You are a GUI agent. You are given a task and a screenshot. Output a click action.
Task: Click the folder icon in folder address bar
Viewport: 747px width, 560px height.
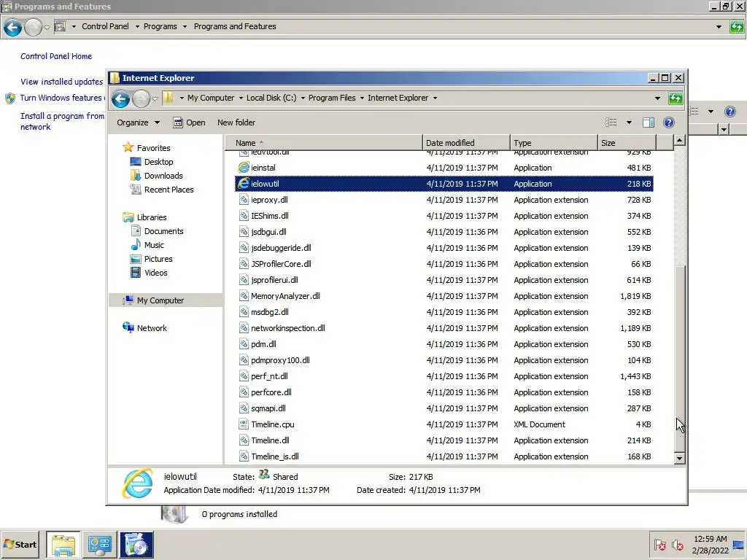(169, 98)
